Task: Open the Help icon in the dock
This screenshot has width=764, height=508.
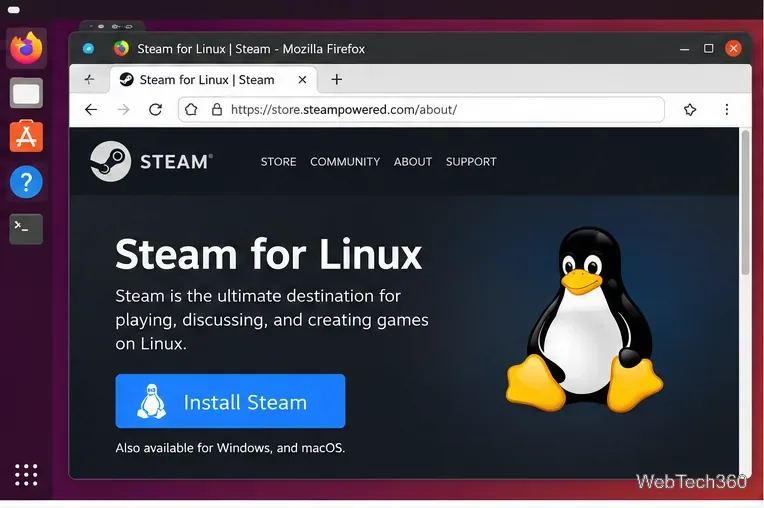Action: [x=26, y=182]
